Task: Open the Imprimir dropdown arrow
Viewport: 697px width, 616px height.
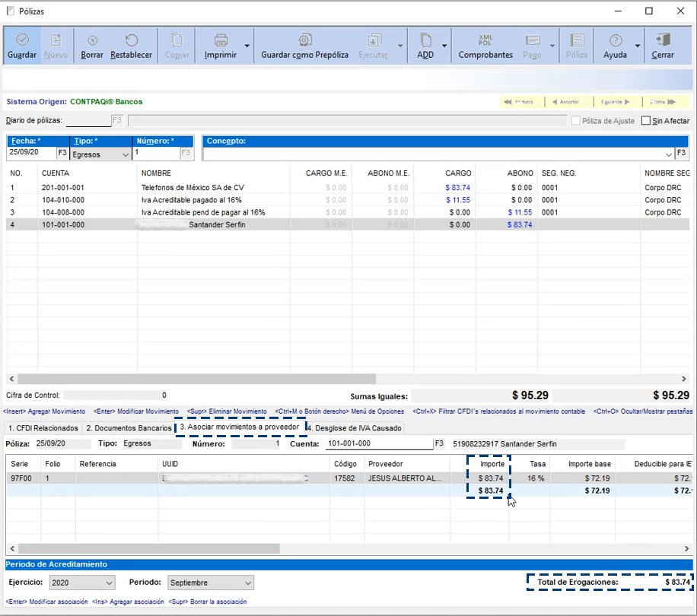Action: [247, 46]
